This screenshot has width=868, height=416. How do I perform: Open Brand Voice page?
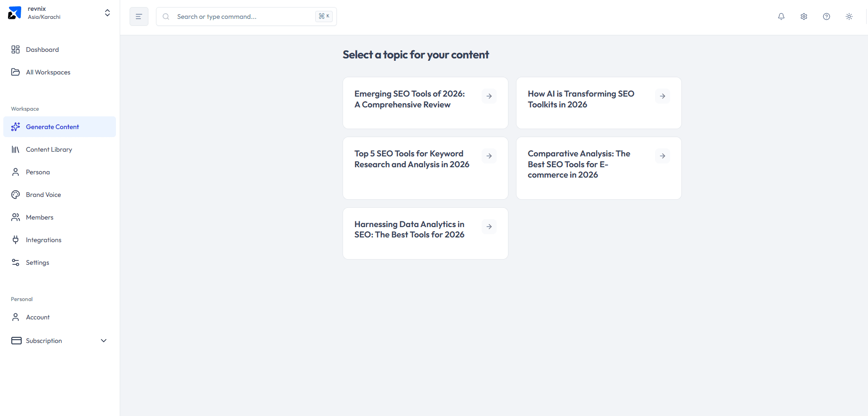tap(59, 195)
